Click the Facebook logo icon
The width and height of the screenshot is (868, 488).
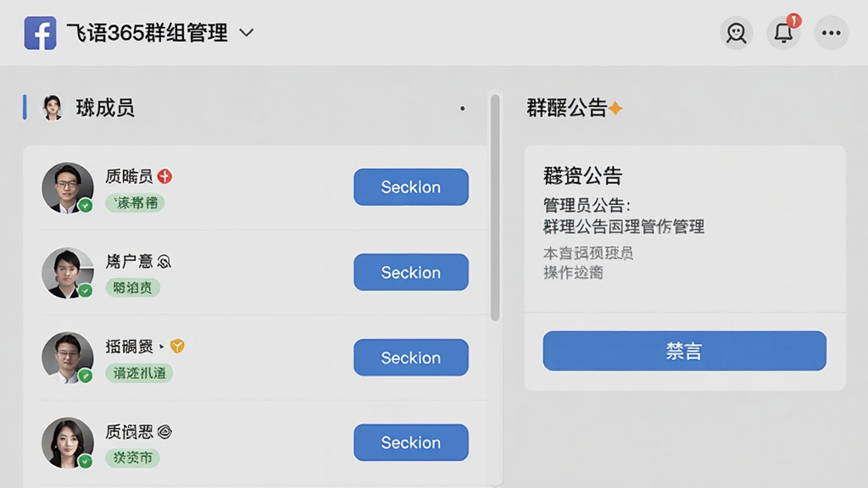40,33
